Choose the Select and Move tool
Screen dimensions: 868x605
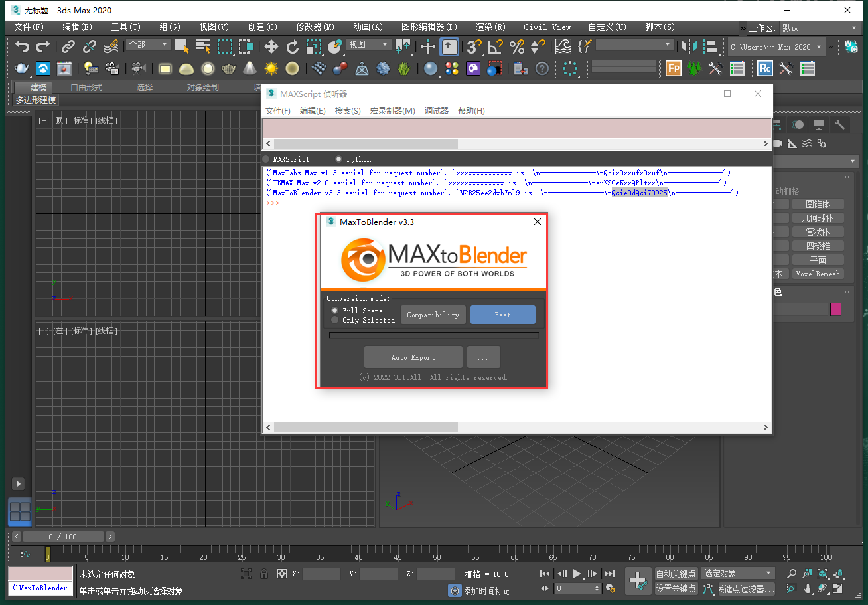(271, 46)
